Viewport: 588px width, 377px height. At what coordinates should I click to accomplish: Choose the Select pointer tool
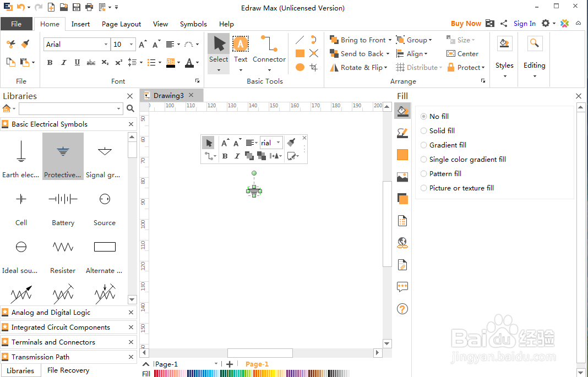219,50
